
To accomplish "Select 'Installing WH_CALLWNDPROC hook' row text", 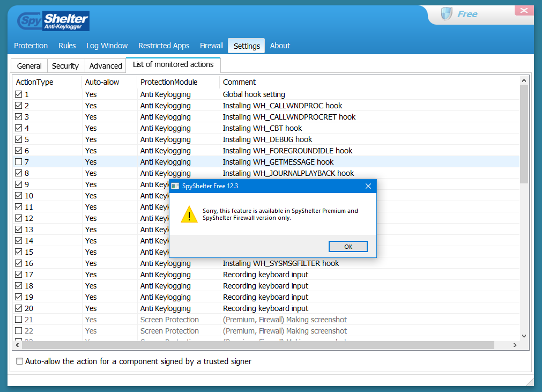I will (283, 106).
